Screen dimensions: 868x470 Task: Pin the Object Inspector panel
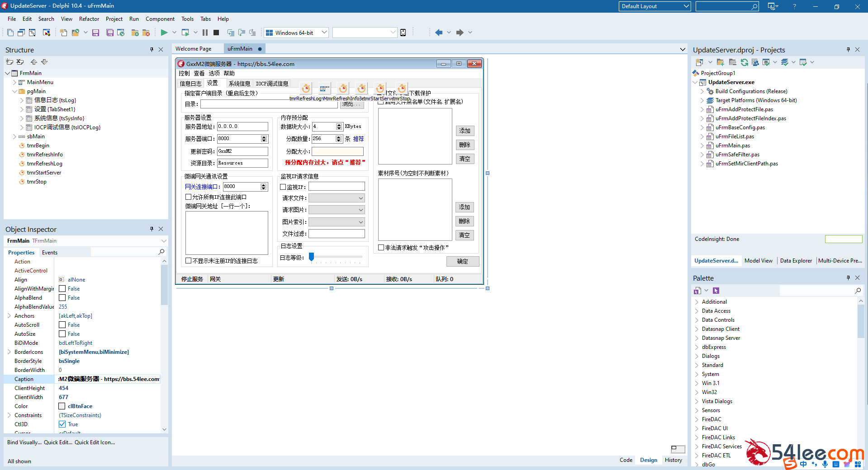coord(152,229)
